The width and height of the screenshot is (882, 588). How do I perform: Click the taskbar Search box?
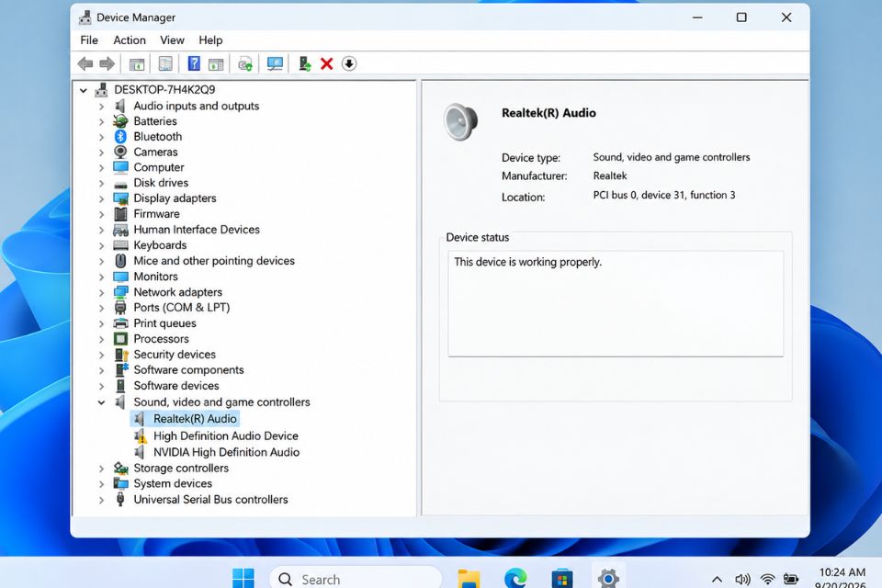(x=356, y=579)
